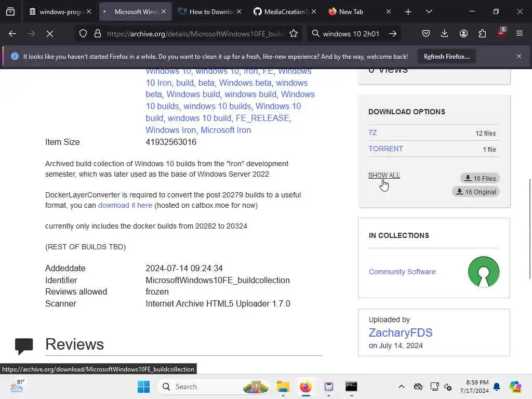Download the 16 Original files
The height and width of the screenshot is (399, 532).
(476, 192)
